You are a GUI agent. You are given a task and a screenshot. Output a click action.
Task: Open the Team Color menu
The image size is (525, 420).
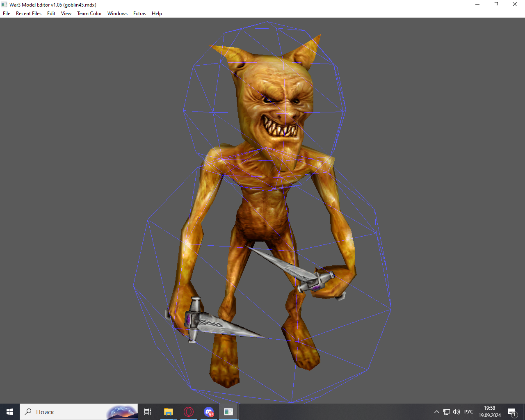89,14
